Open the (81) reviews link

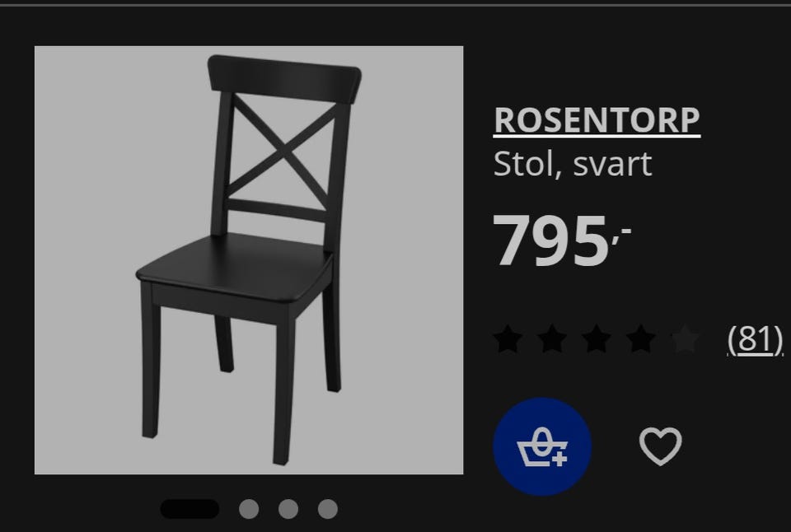click(x=755, y=339)
